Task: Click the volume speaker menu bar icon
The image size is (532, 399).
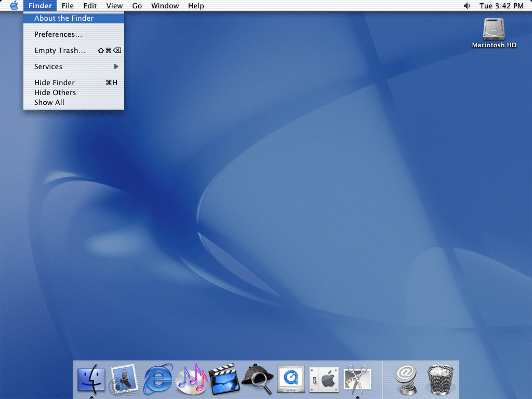Action: 467,6
